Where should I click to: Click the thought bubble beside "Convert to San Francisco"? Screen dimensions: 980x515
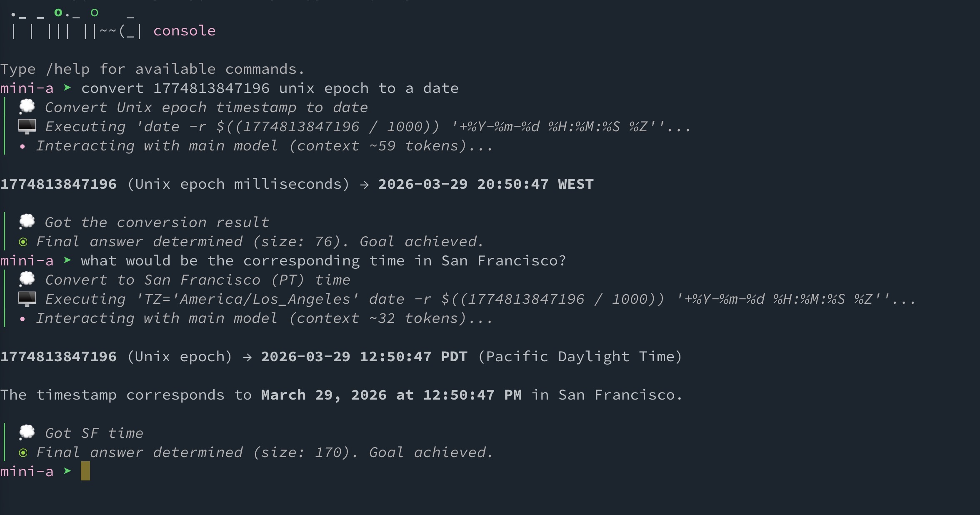27,279
